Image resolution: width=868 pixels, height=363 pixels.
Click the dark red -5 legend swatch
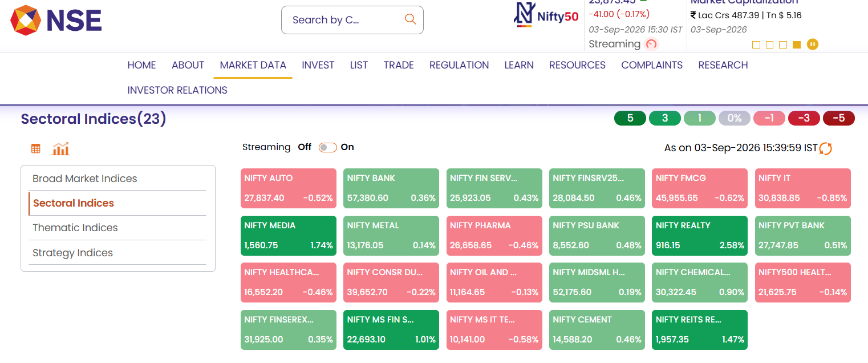(839, 118)
